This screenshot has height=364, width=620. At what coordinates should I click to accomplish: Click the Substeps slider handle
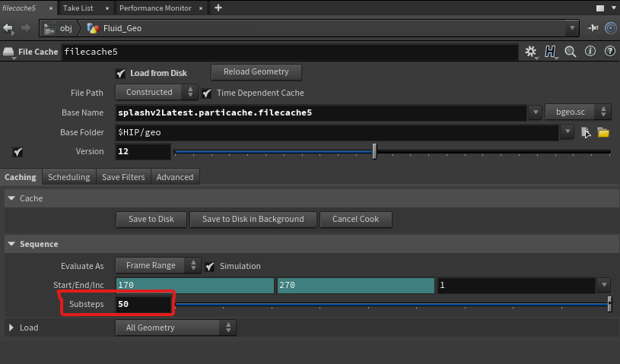click(609, 304)
